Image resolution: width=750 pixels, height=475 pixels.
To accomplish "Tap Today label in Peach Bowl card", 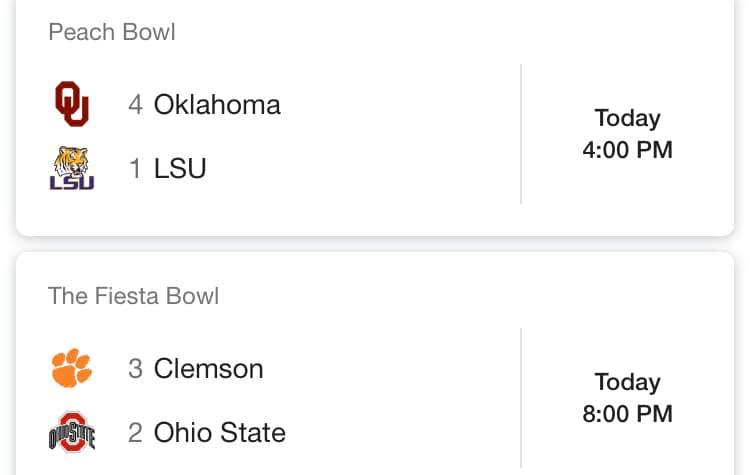I will [x=627, y=118].
